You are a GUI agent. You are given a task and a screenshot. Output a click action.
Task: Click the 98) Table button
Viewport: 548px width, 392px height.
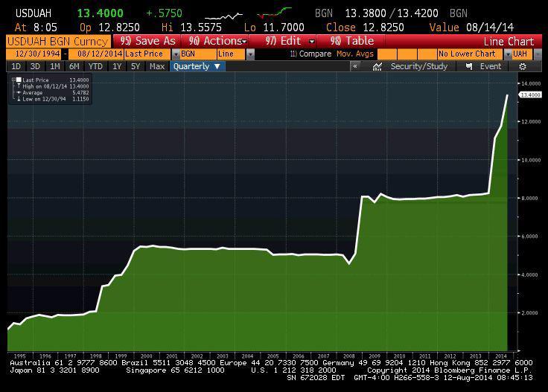pos(351,42)
